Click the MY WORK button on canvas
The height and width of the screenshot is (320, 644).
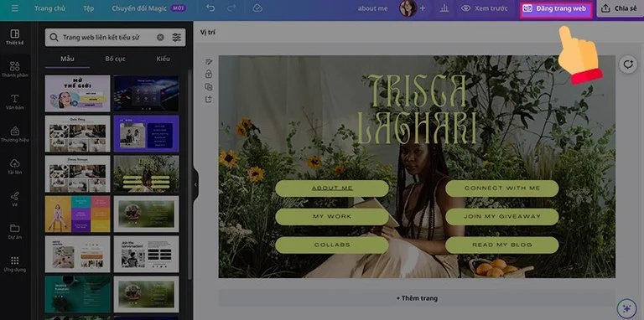click(x=332, y=217)
